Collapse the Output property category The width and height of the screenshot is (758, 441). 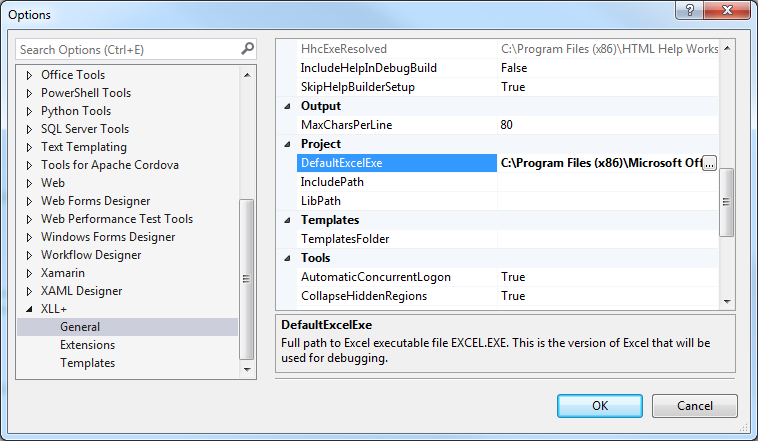(x=287, y=106)
